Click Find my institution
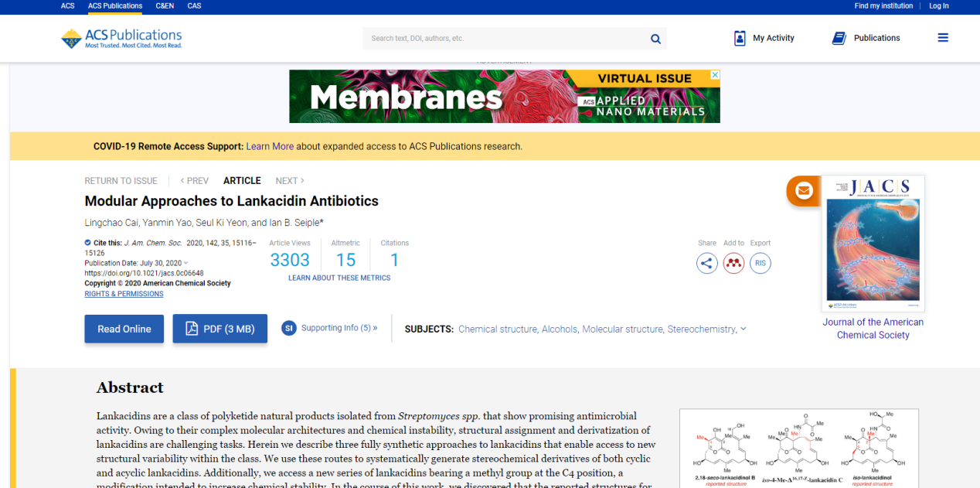 (883, 6)
